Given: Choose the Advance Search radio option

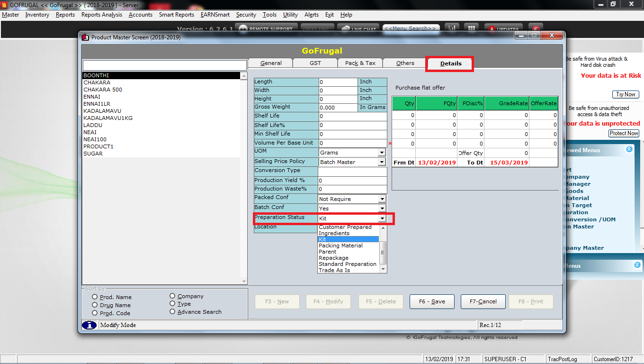Looking at the screenshot, I should 172,312.
